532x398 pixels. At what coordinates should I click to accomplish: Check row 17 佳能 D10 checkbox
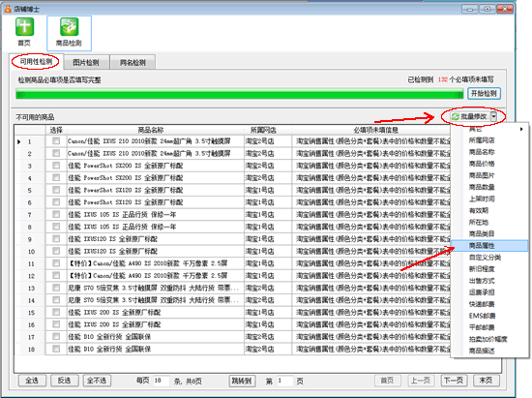coord(56,337)
